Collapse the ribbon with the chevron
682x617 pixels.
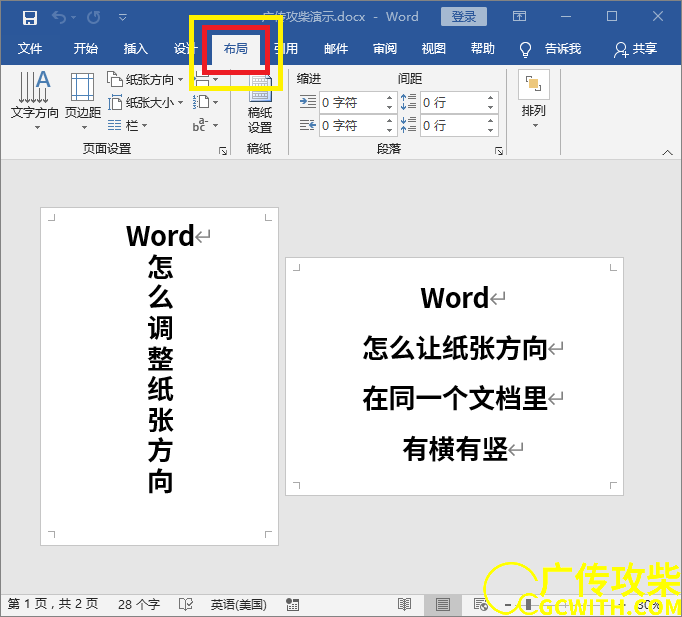(667, 153)
